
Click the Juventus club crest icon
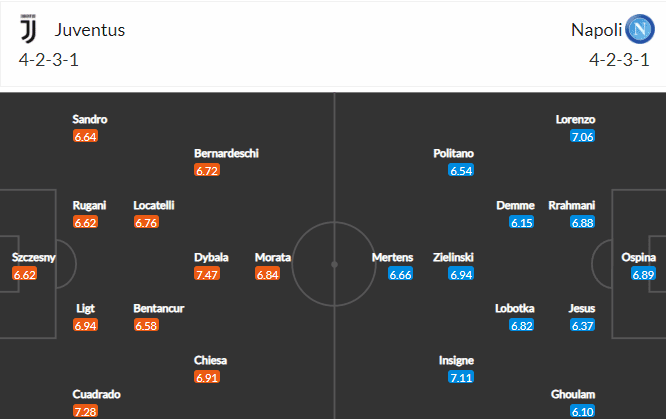28,29
